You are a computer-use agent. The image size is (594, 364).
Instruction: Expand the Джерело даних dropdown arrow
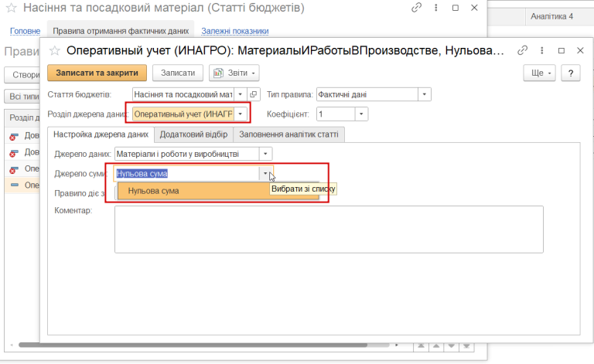tap(265, 154)
